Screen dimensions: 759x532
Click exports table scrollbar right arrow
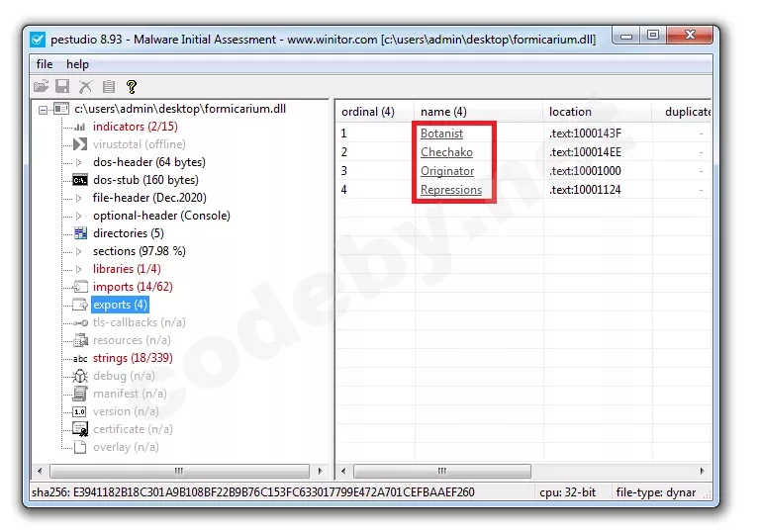(702, 471)
